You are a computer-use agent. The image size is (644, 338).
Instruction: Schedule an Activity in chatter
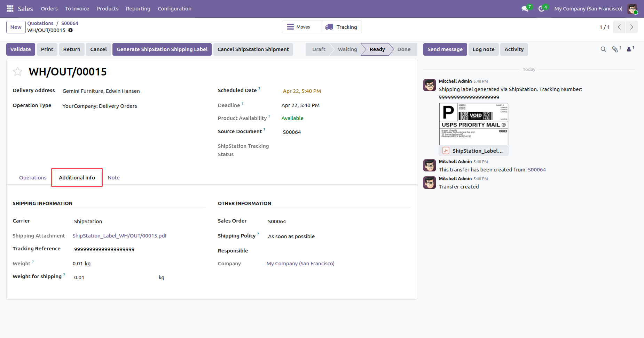pyautogui.click(x=514, y=49)
